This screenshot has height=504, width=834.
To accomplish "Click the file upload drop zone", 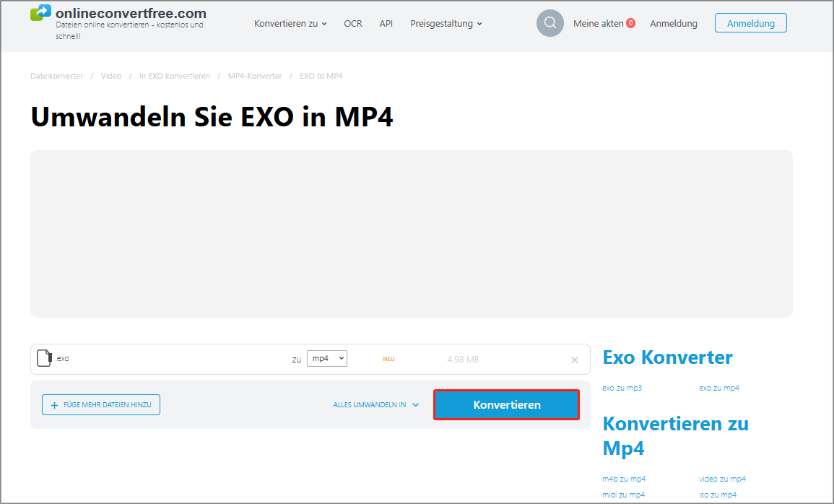I will 411,233.
